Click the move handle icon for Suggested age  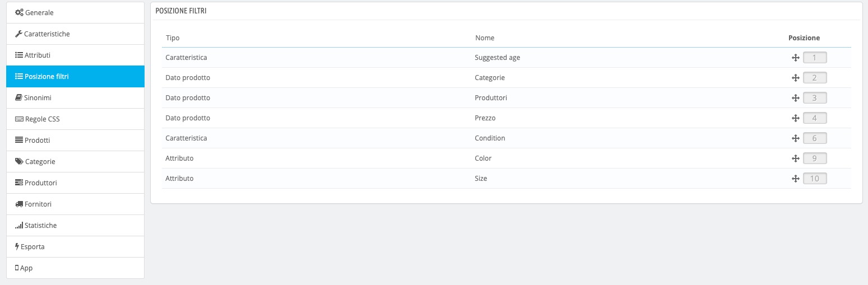coord(795,58)
